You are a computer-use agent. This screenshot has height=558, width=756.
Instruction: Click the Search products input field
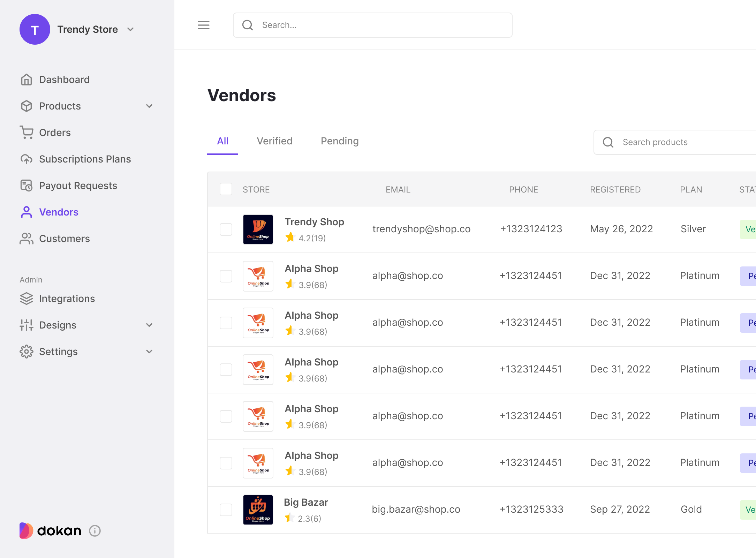pyautogui.click(x=678, y=142)
